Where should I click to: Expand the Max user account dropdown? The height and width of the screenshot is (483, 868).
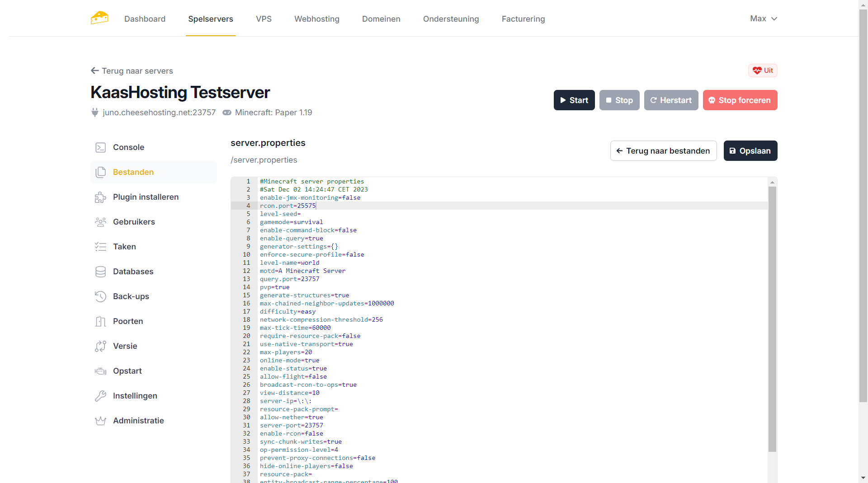763,19
